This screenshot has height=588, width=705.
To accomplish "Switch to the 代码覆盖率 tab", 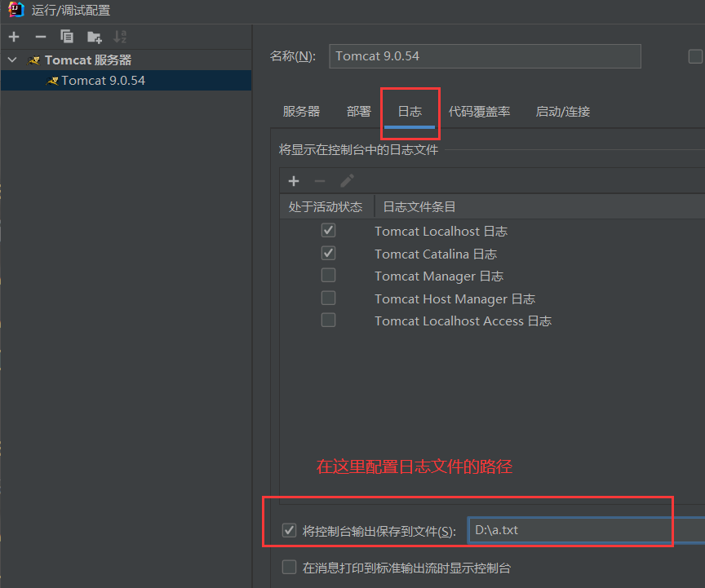I will click(479, 112).
